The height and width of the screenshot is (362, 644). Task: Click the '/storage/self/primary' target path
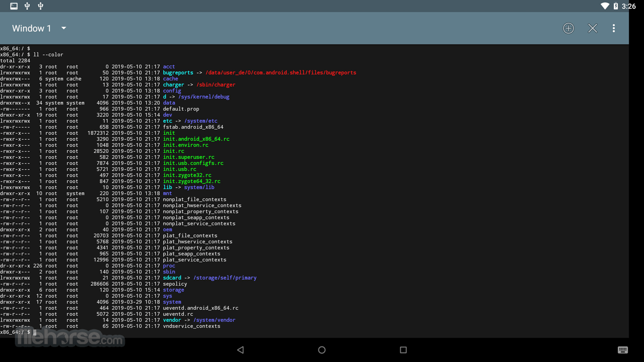(x=225, y=278)
